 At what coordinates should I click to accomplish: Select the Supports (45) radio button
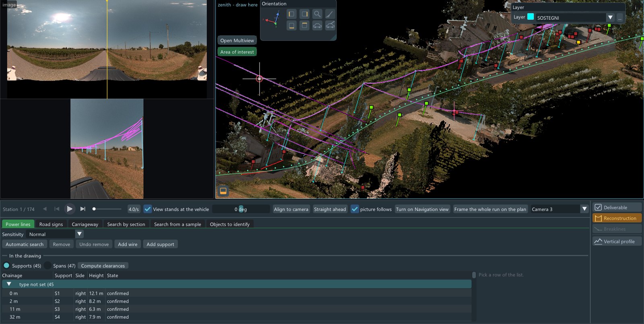click(x=6, y=266)
